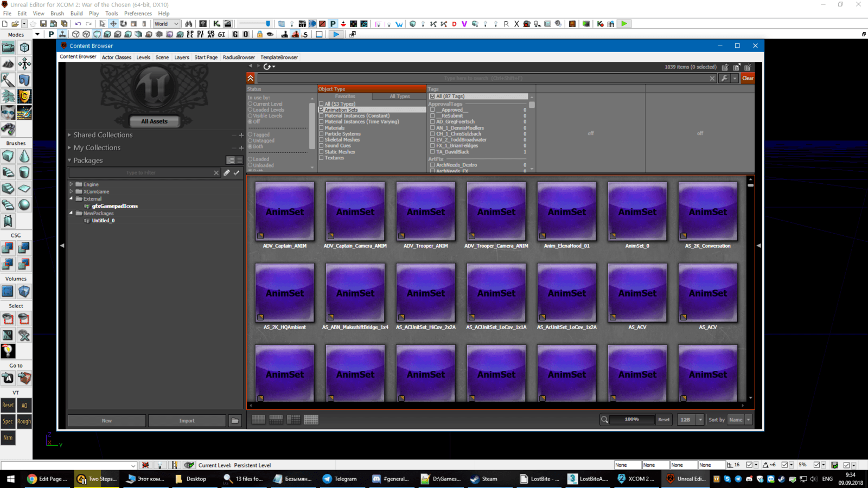This screenshot has height=488, width=868.
Task: Enable Sound Cues object type filter
Action: [x=321, y=146]
